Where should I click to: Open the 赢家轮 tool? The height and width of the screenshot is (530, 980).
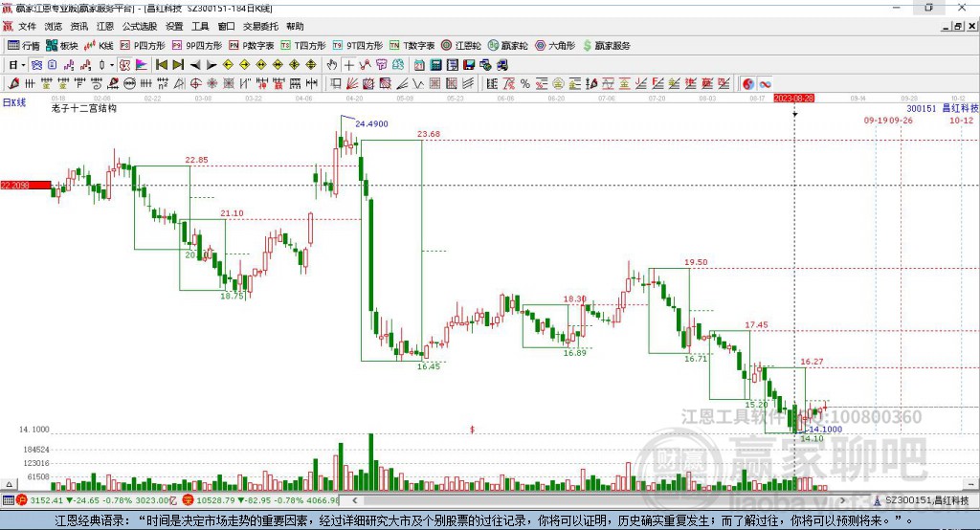pyautogui.click(x=508, y=46)
